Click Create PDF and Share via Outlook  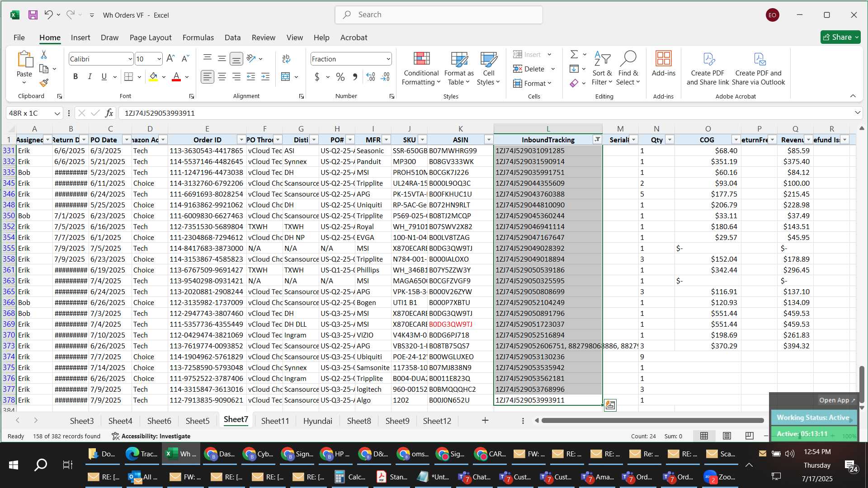pyautogui.click(x=758, y=68)
